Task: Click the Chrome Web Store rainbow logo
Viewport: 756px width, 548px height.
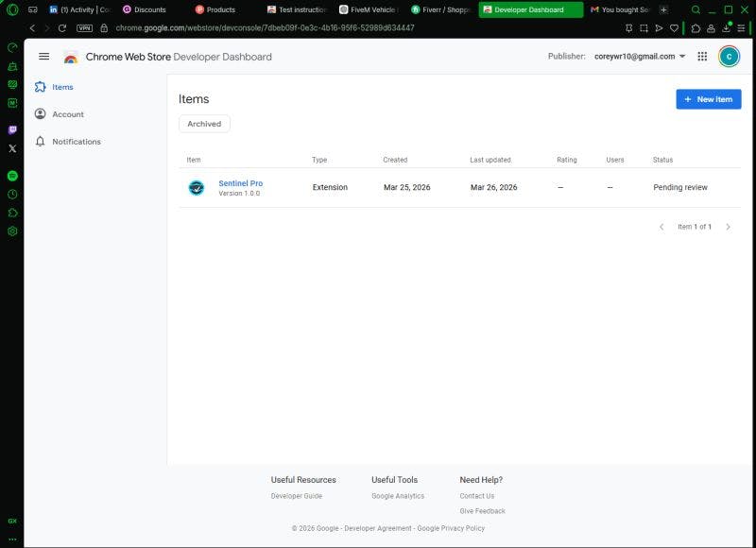Action: [71, 58]
